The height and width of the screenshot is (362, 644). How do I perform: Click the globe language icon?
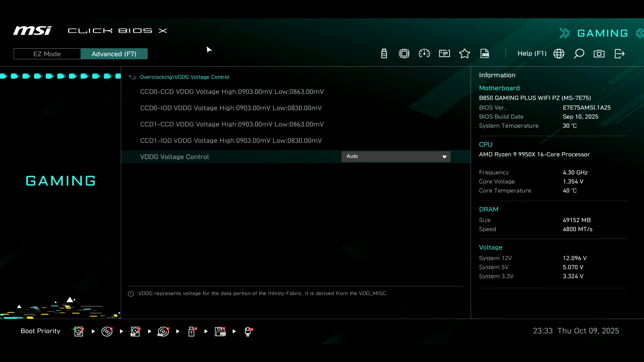tap(559, 54)
